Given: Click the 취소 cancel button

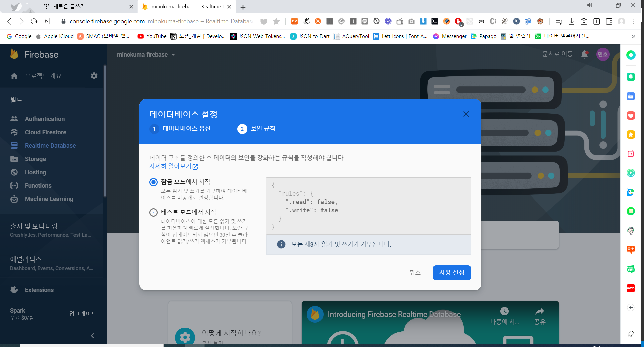Looking at the screenshot, I should point(415,273).
